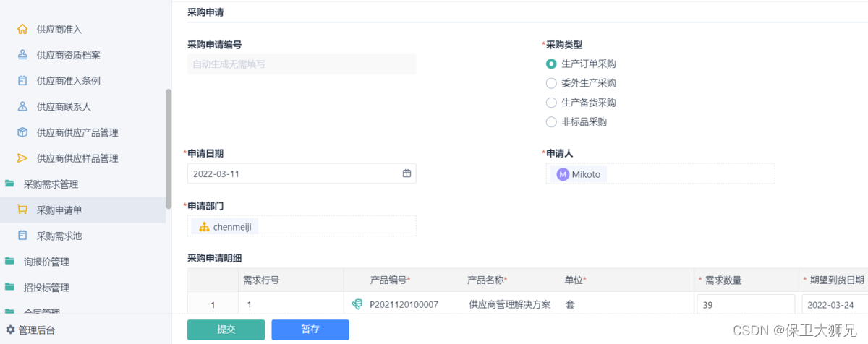The width and height of the screenshot is (868, 344).
Task: Click the 产品编号 column header
Action: point(390,280)
